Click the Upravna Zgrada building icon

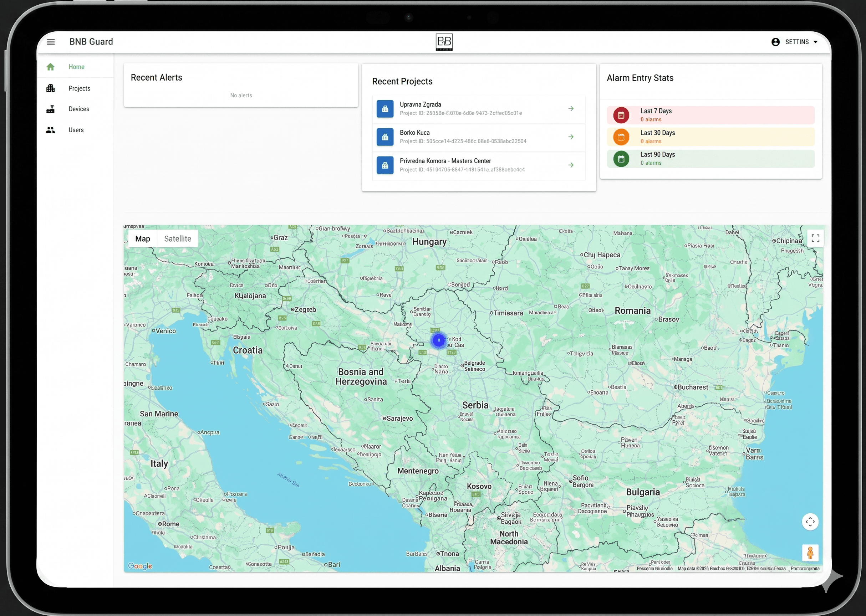pyautogui.click(x=385, y=109)
